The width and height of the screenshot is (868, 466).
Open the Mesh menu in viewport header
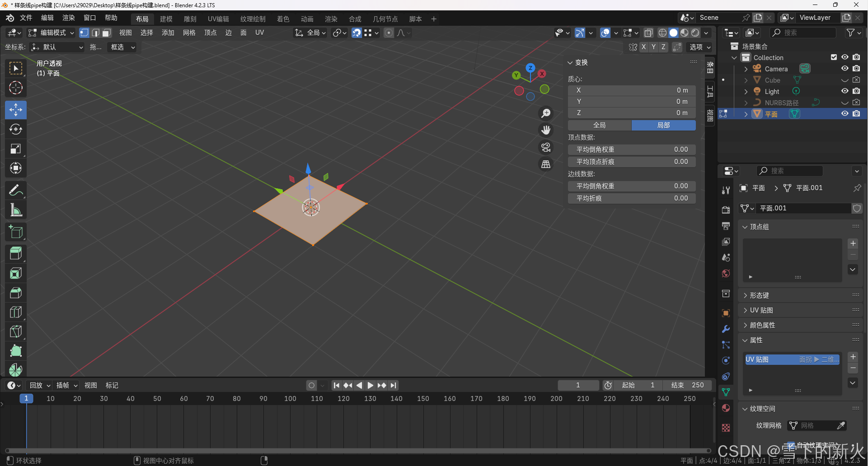pos(189,33)
